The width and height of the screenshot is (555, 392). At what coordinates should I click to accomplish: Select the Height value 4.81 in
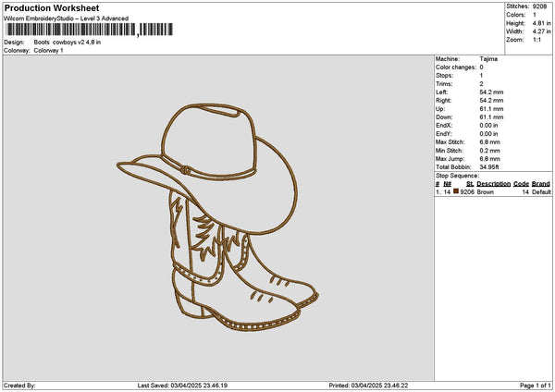coord(541,23)
